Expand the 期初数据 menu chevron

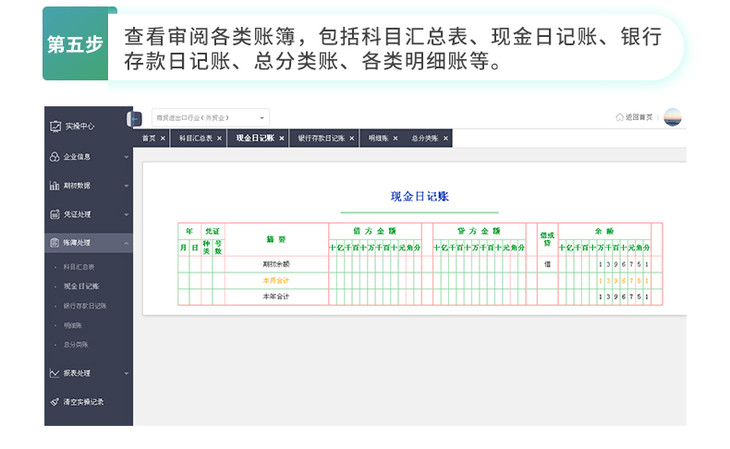126,186
